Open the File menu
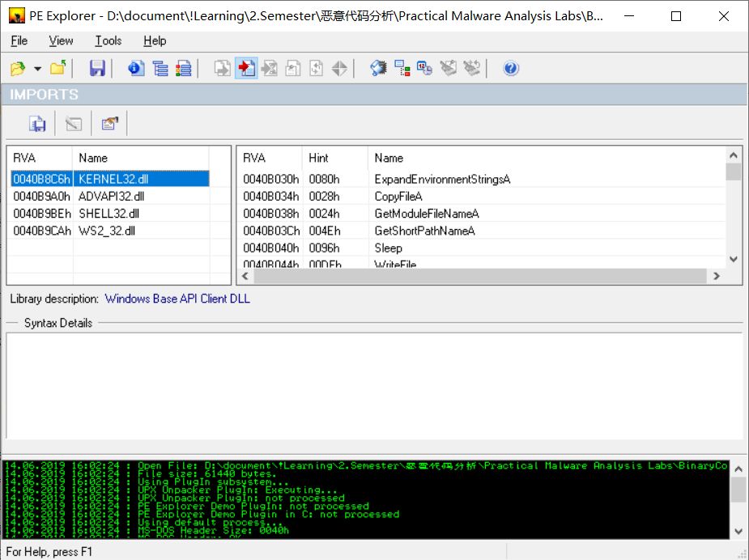 click(19, 40)
